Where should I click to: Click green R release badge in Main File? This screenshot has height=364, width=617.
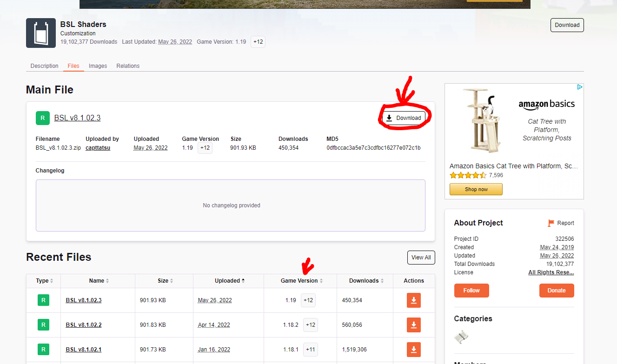[x=43, y=118]
